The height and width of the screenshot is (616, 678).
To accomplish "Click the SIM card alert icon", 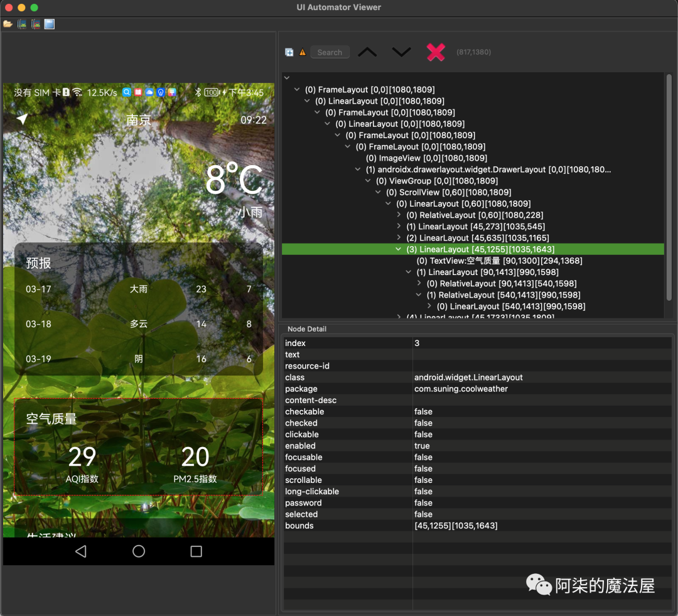I will tap(66, 92).
